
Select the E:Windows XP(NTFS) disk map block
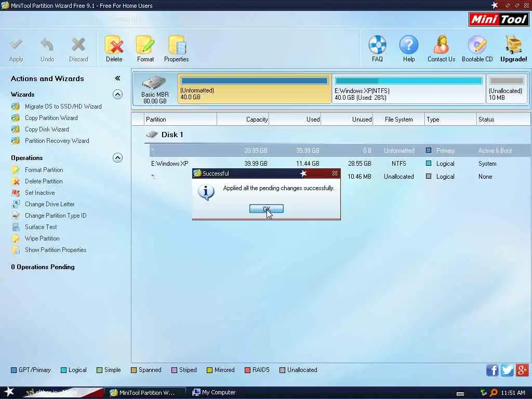408,89
